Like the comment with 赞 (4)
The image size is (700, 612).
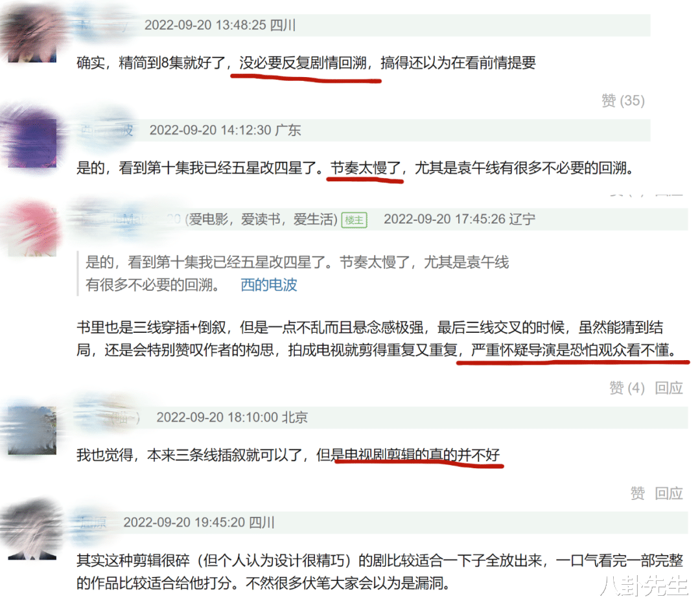click(627, 388)
